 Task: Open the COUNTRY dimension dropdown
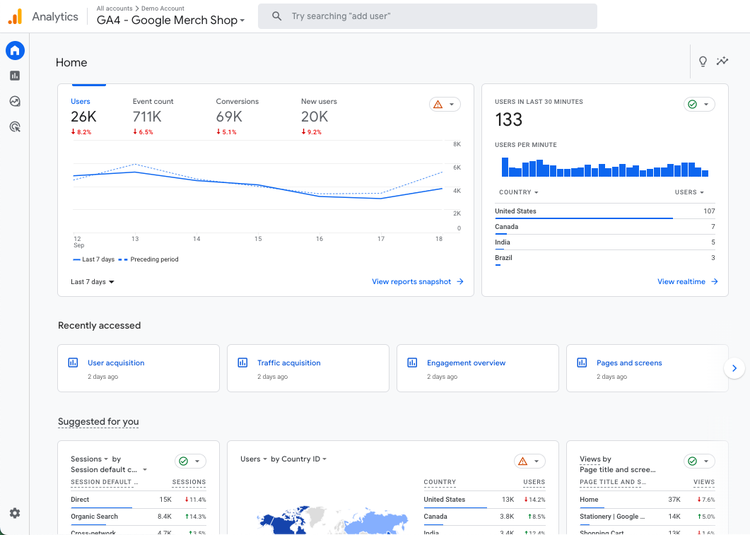(x=518, y=192)
